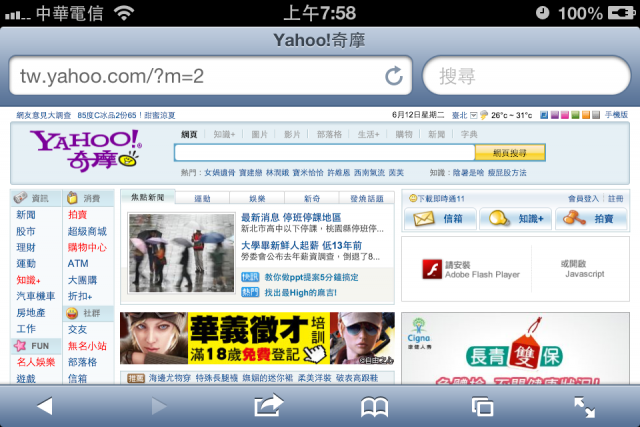This screenshot has height=427, width=640.
Task: Open the 無名小站 sidebar link
Action: 87,346
